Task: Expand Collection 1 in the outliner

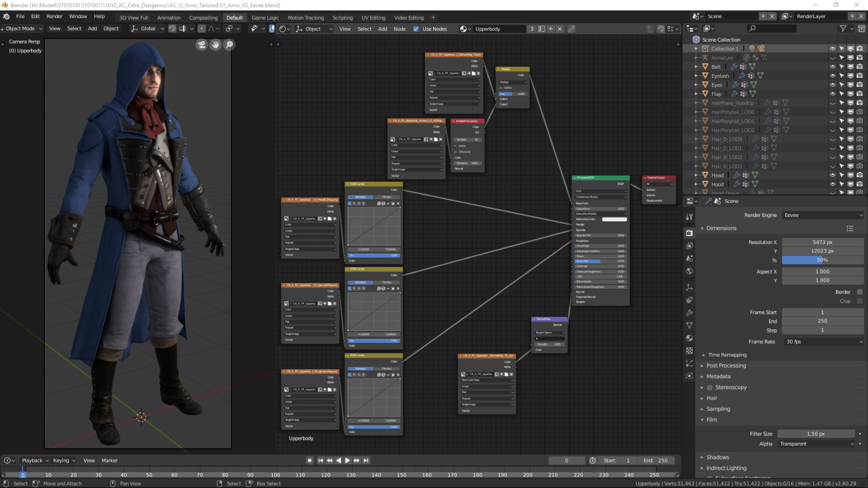Action: pyautogui.click(x=696, y=49)
